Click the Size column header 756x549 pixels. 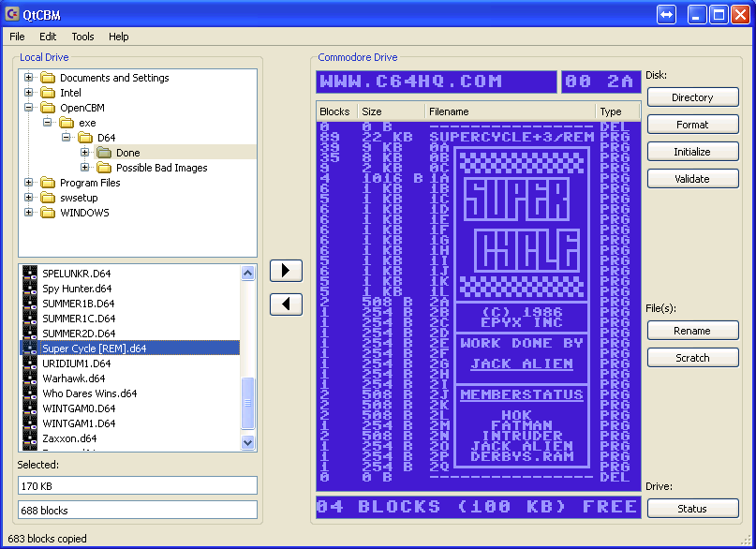(x=392, y=111)
